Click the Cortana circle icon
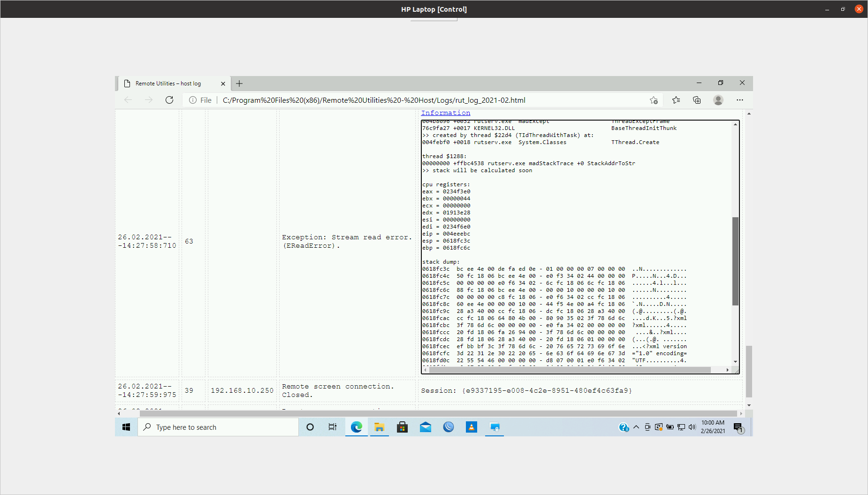The image size is (868, 495). coord(310,427)
